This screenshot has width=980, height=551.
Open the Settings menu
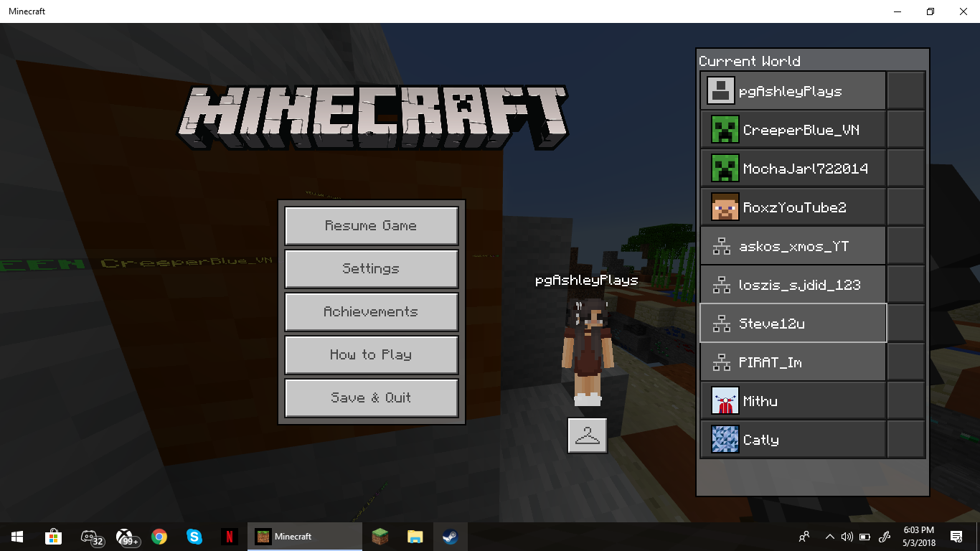point(371,269)
